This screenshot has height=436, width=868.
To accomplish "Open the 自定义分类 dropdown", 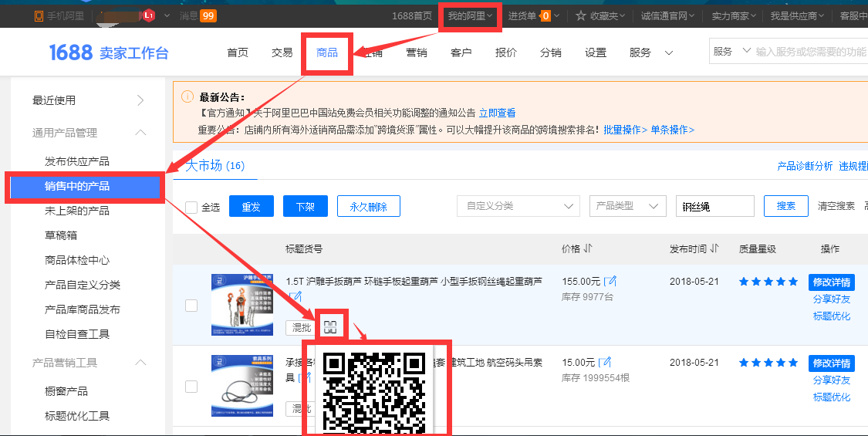I will tap(518, 206).
